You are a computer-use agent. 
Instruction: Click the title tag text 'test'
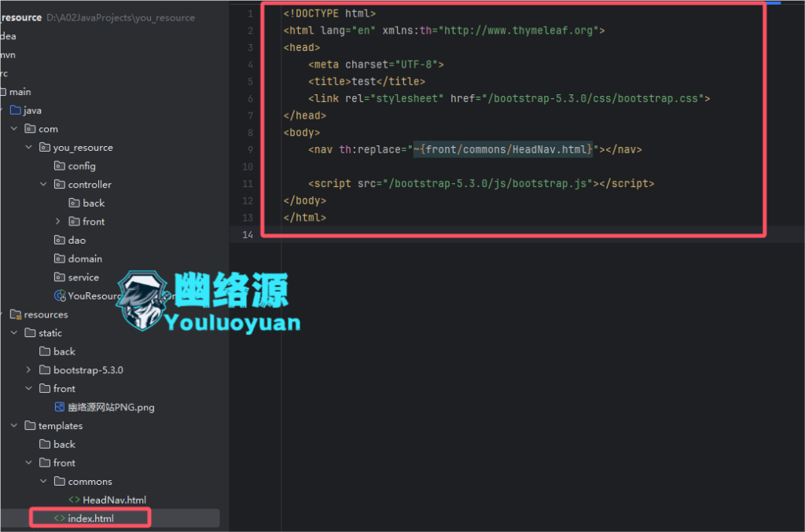(x=364, y=82)
